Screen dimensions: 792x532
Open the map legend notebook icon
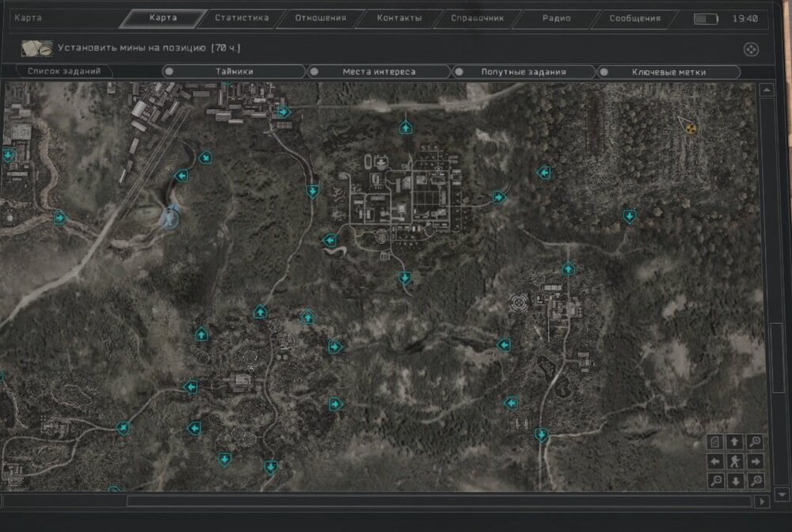(714, 442)
